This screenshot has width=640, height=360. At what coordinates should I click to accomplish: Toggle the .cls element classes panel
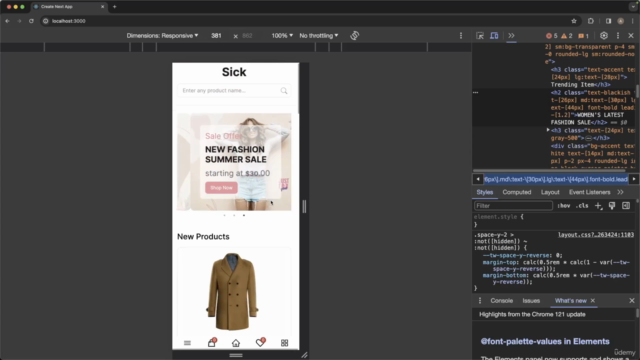click(x=582, y=206)
